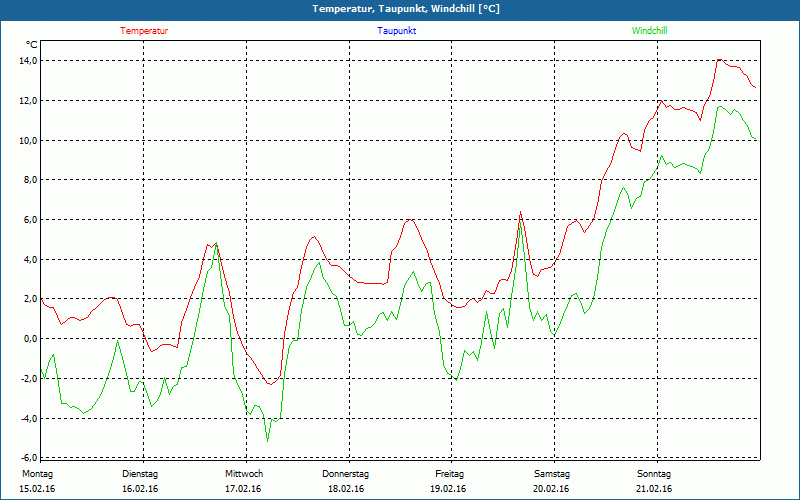The width and height of the screenshot is (800, 500).
Task: Click the 'Sonntag' day label
Action: coord(654,474)
